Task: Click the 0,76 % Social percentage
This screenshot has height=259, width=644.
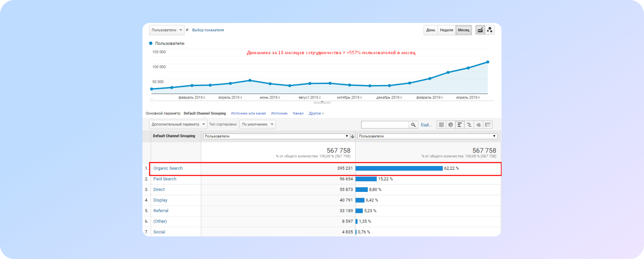Action: point(364,232)
